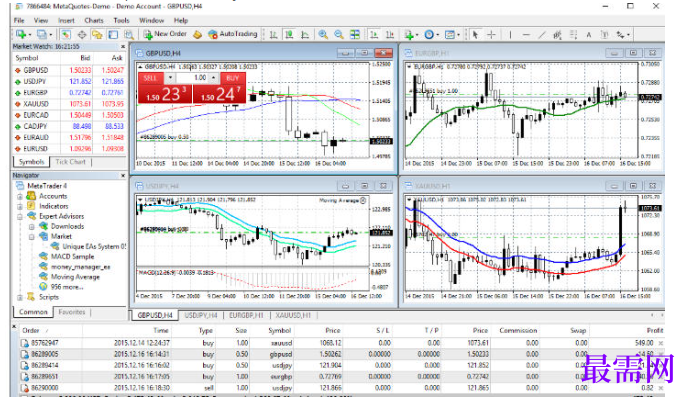Expand the Indicators node in Navigator
This screenshot has height=400, width=693.
pyautogui.click(x=19, y=206)
